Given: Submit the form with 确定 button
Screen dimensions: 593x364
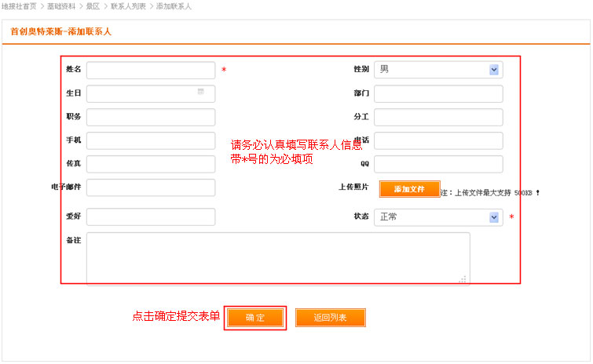Looking at the screenshot, I should 255,318.
